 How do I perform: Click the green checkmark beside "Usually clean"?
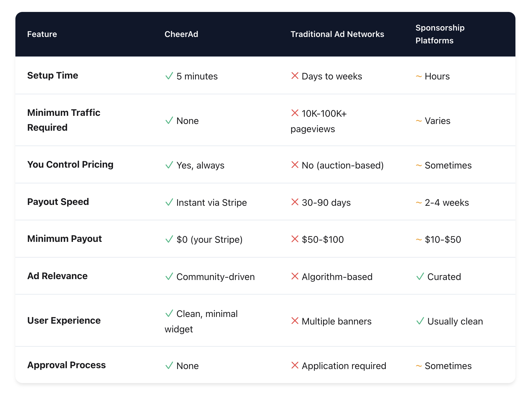pyautogui.click(x=420, y=321)
